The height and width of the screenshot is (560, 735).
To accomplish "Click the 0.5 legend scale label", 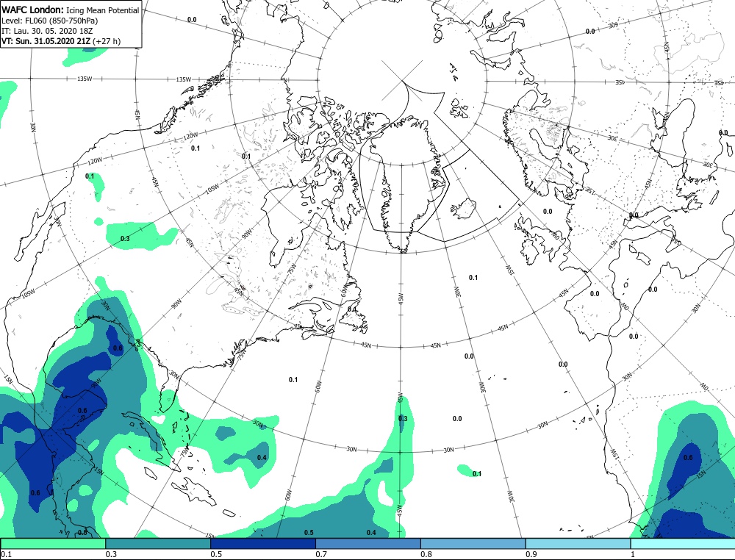I will [x=216, y=554].
